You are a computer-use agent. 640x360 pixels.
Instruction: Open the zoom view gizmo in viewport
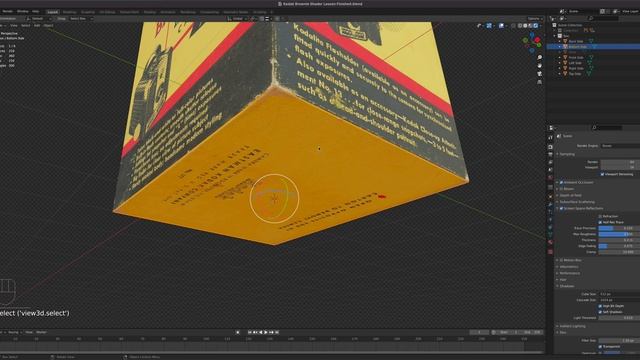[x=540, y=58]
